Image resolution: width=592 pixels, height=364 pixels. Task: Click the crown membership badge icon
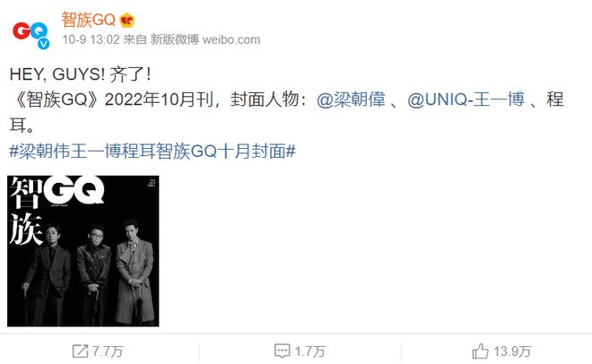126,21
